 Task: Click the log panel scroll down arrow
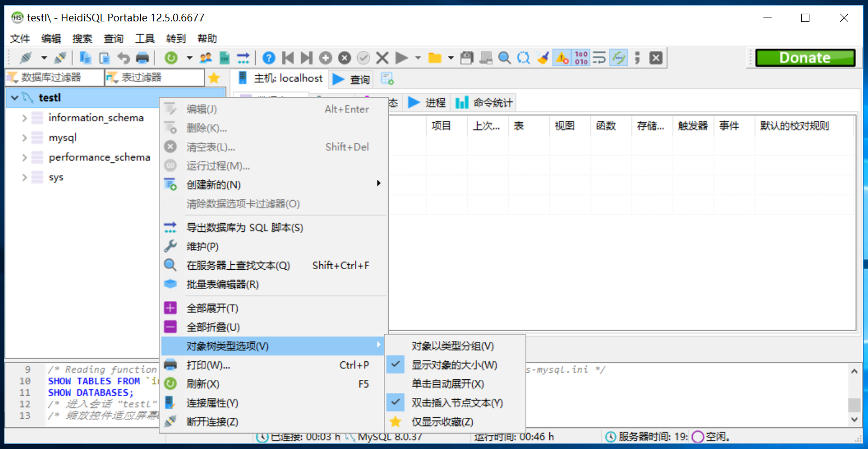tap(854, 419)
